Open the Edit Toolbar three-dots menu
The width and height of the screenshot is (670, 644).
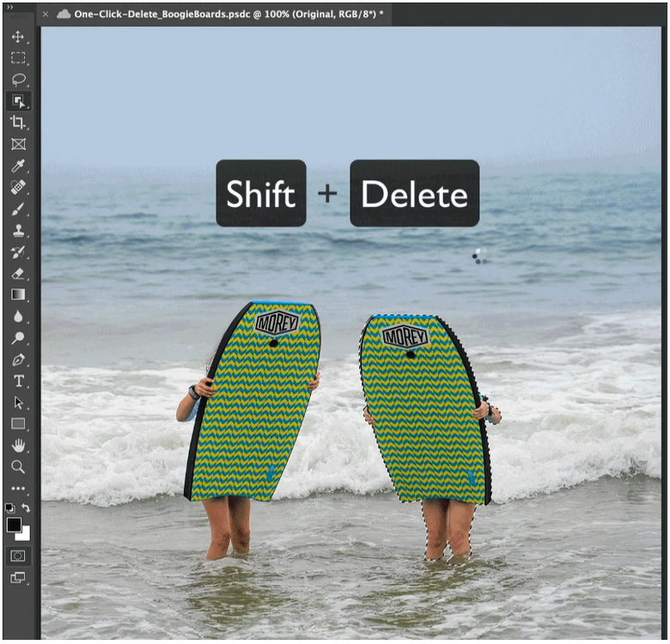[x=18, y=488]
